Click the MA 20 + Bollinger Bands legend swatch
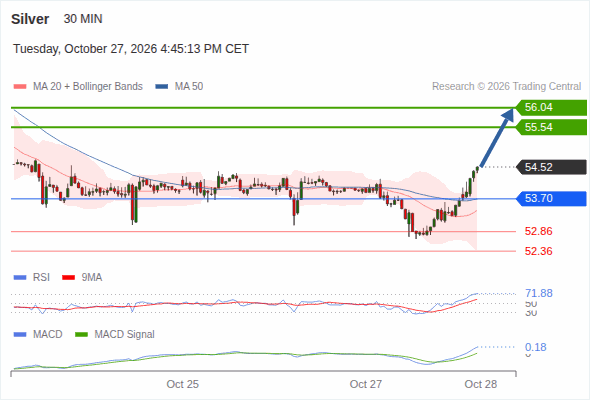This screenshot has height=400, width=590. coord(20,87)
